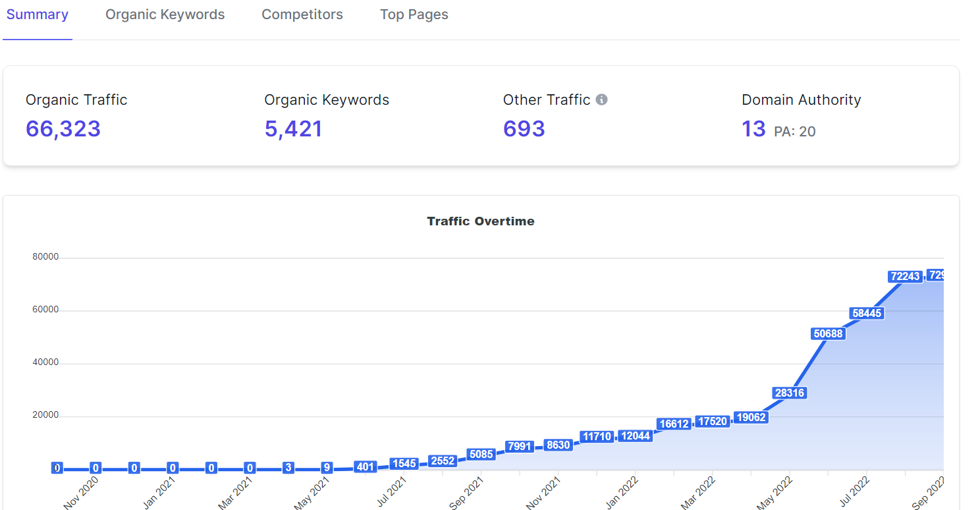Image resolution: width=980 pixels, height=510 pixels.
Task: Click the 17520 data point label
Action: [x=713, y=422]
